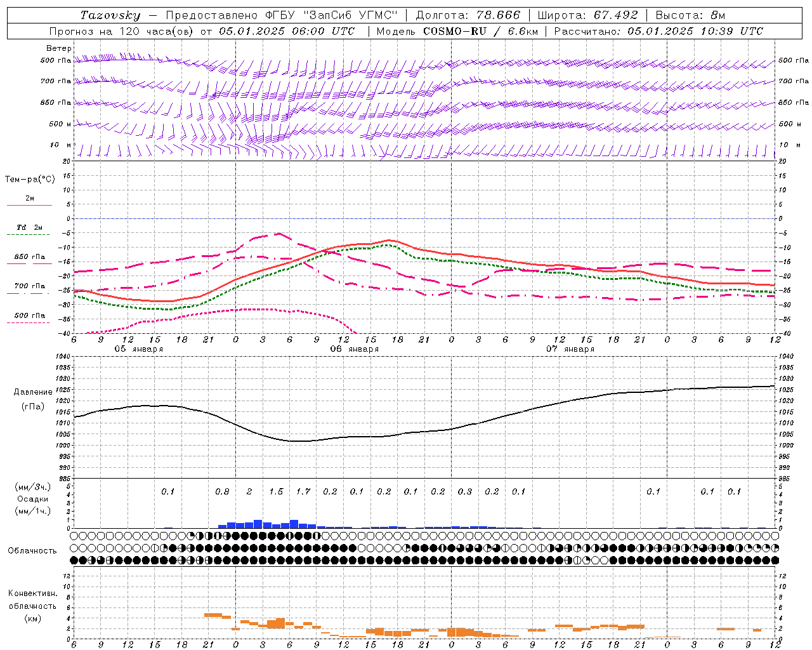Click the 'Ветер' wind panel label
The image size is (812, 650).
pos(58,48)
